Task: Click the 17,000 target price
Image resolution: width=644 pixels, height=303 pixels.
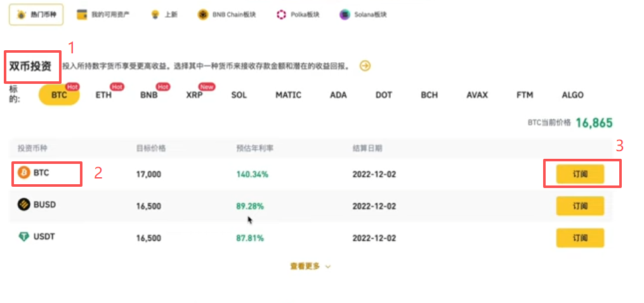Action: pos(148,174)
